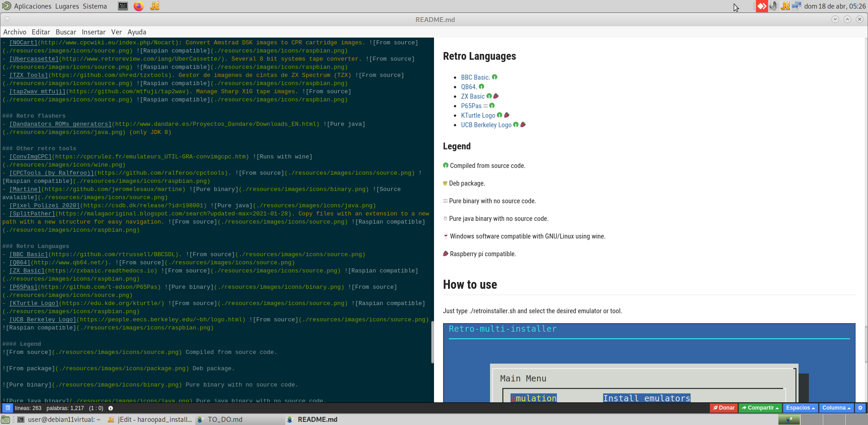Follow the QB64 link in preview
Screen dimensions: 868x425
pos(469,87)
